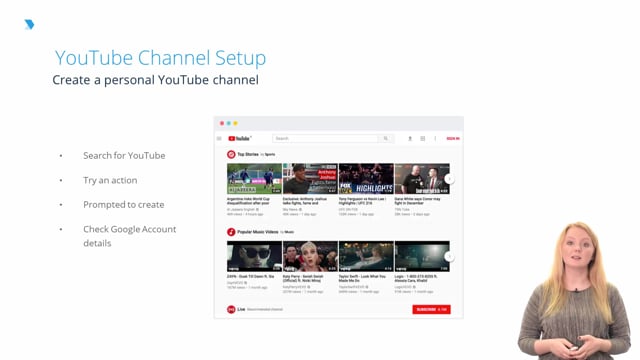
Task: Open the YouTube hamburger guide menu
Action: tap(219, 139)
